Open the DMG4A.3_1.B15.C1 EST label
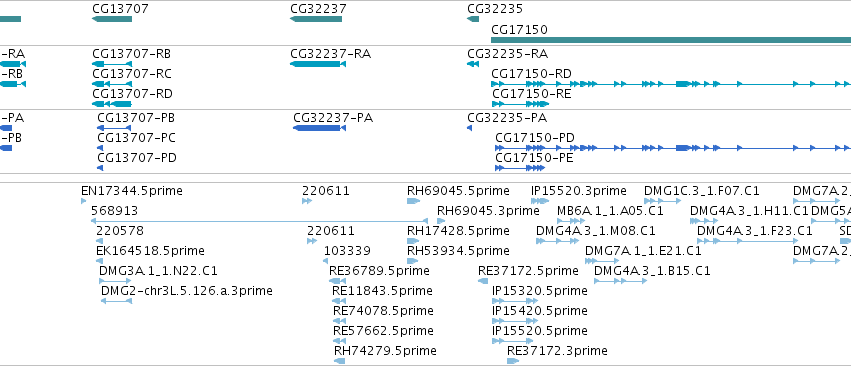 tap(652, 270)
